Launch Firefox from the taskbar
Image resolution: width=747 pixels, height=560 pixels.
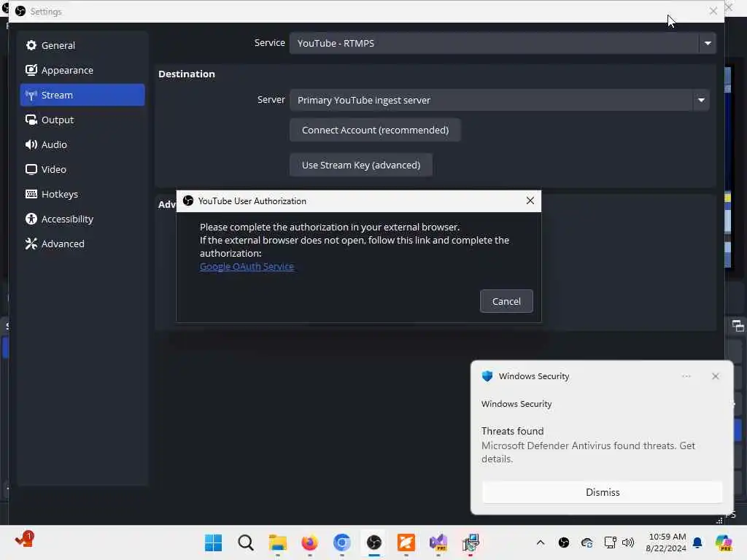pos(309,542)
